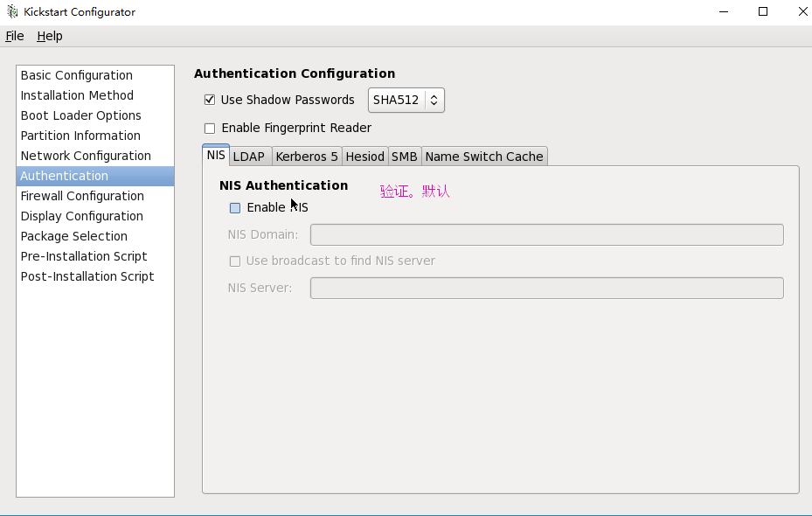
Task: Click the NIS Domain text field
Action: (x=546, y=235)
